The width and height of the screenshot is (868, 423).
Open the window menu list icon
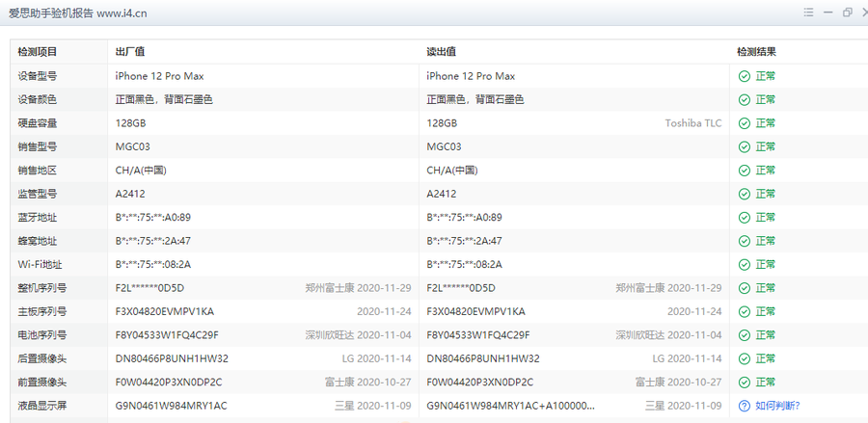tap(809, 13)
